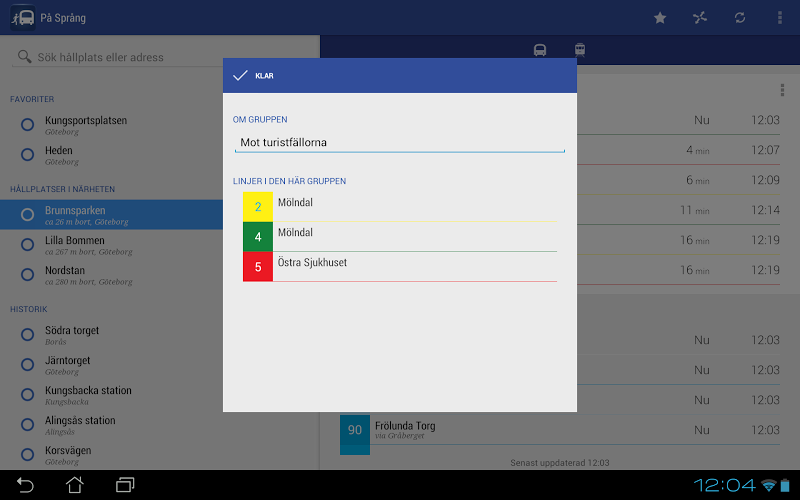Click the battery status icon
This screenshot has height=500, width=800.
point(785,485)
